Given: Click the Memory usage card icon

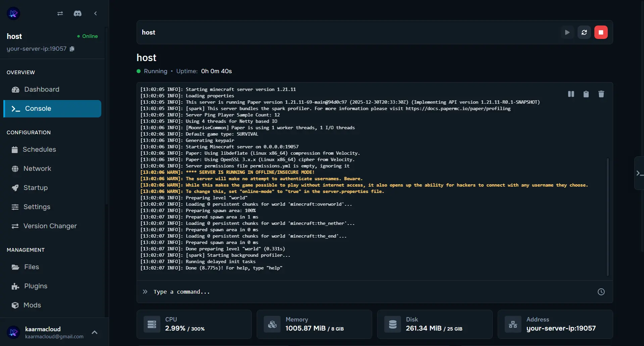Looking at the screenshot, I should pos(272,324).
